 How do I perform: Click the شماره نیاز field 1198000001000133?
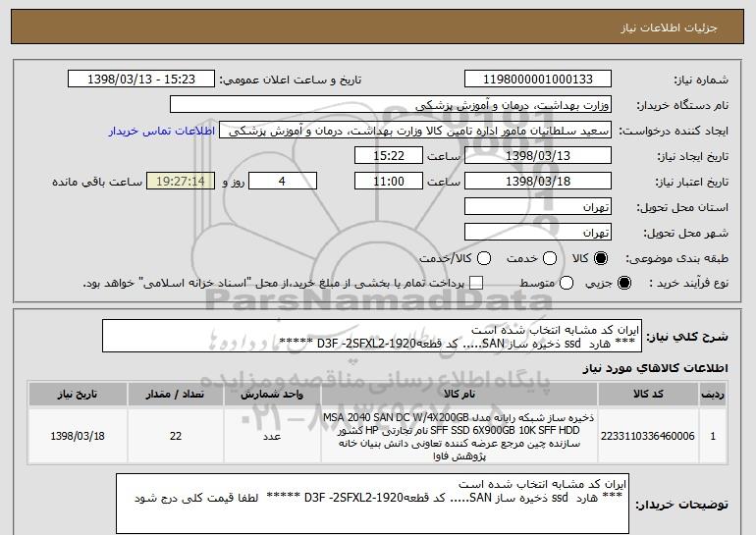coord(538,80)
